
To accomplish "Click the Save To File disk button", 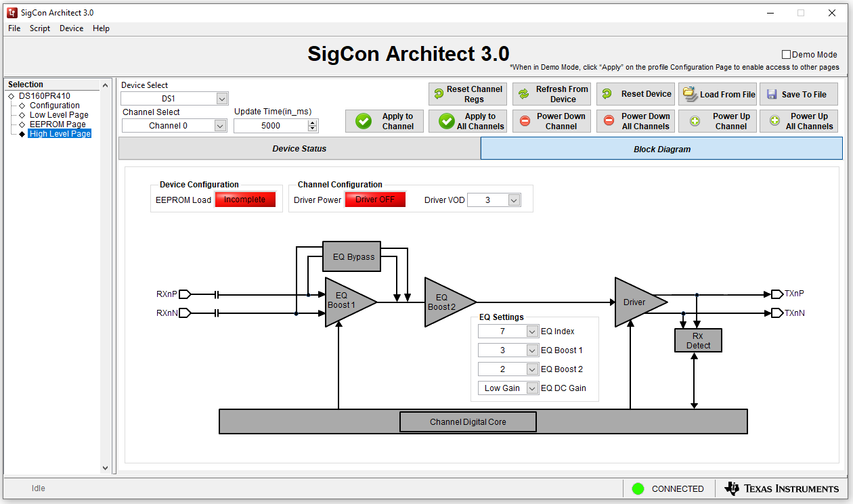I will [x=798, y=94].
